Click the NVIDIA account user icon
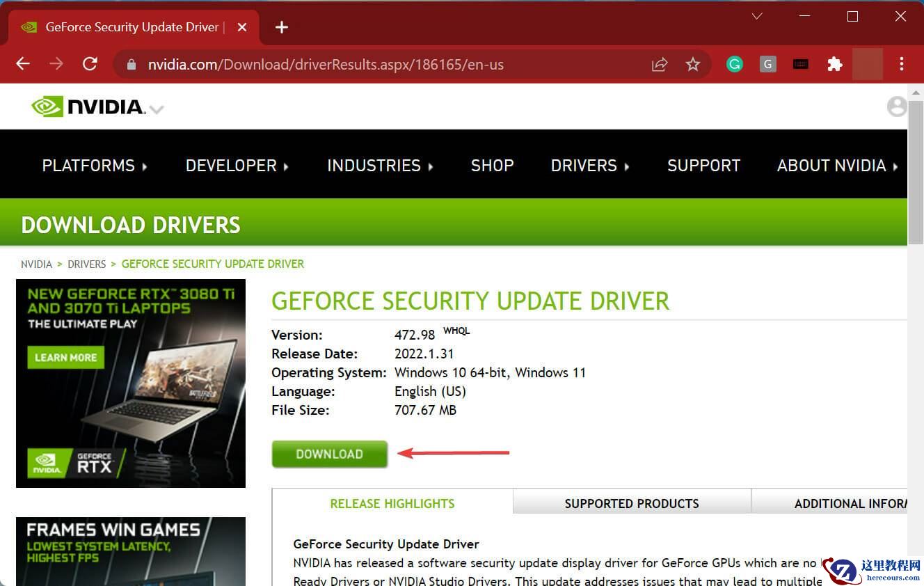This screenshot has width=924, height=586. point(896,106)
